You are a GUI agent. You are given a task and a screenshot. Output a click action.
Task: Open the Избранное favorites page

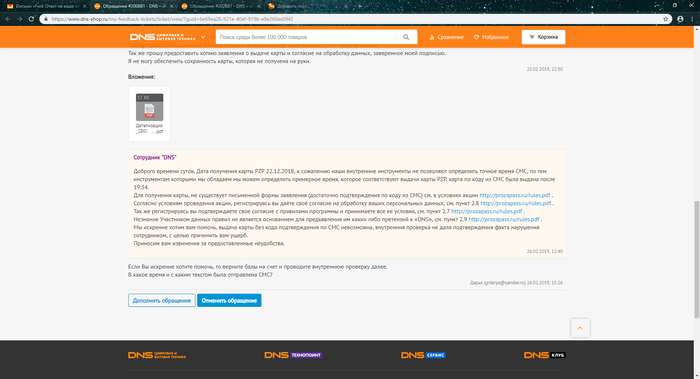pyautogui.click(x=492, y=37)
